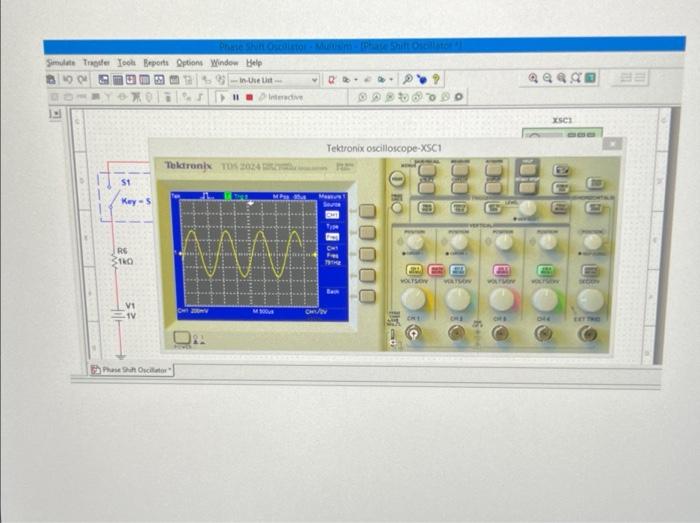Expand arrow beside first transfer icon
700x523 pixels.
(x=356, y=80)
